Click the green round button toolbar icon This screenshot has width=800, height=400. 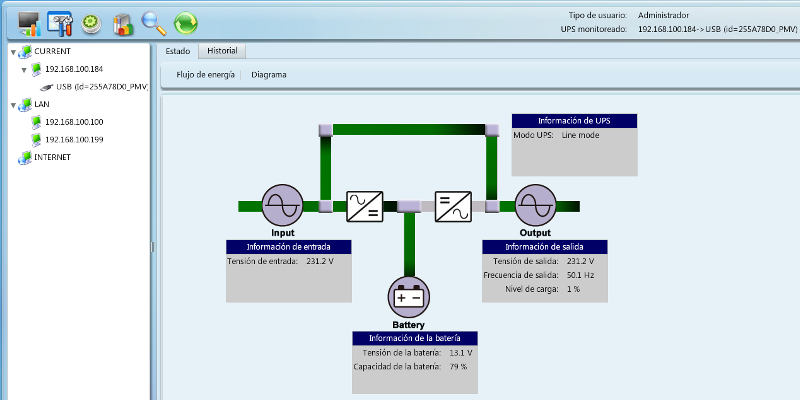click(91, 23)
